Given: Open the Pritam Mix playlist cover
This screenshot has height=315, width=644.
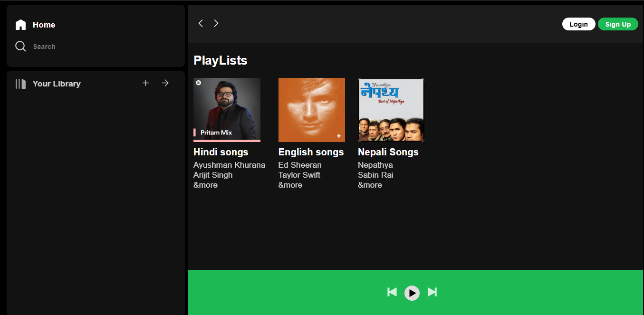Looking at the screenshot, I should point(227,110).
